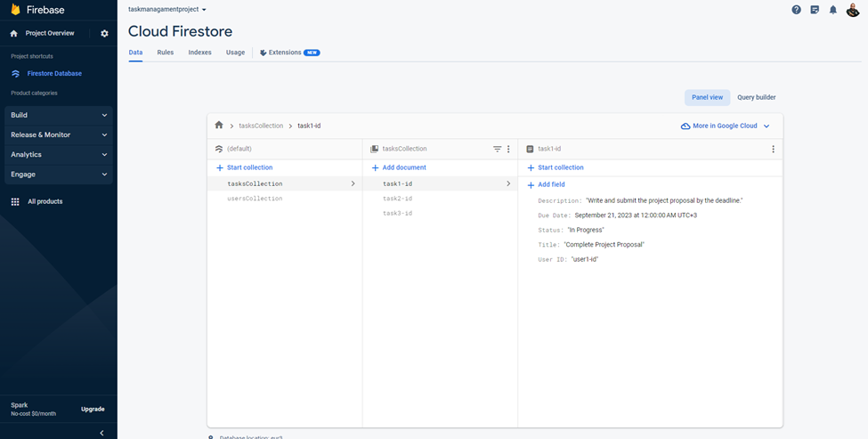Expand the Build category
Image resolution: width=868 pixels, height=439 pixels.
coord(59,115)
